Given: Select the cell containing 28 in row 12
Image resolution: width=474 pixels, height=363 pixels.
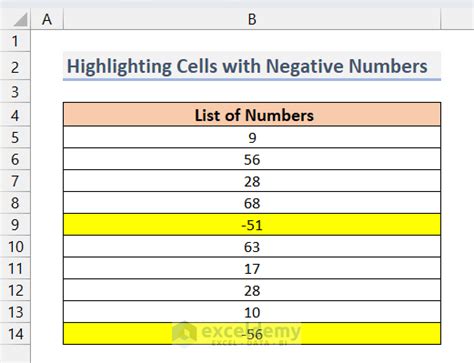Looking at the screenshot, I should [252, 290].
